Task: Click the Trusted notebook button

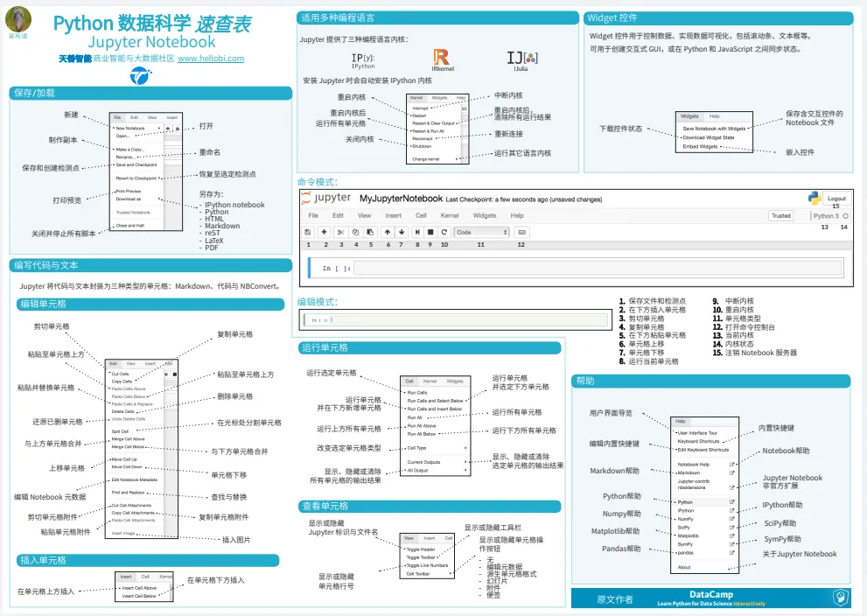Action: (781, 215)
